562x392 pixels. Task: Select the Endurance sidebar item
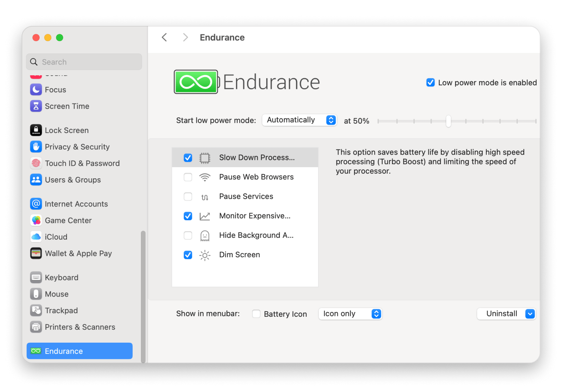(79, 351)
